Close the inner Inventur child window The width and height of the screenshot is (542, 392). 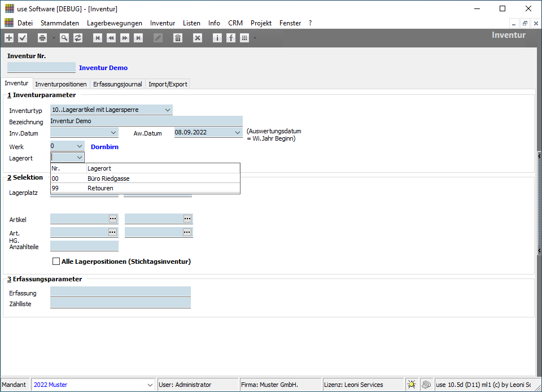click(536, 23)
